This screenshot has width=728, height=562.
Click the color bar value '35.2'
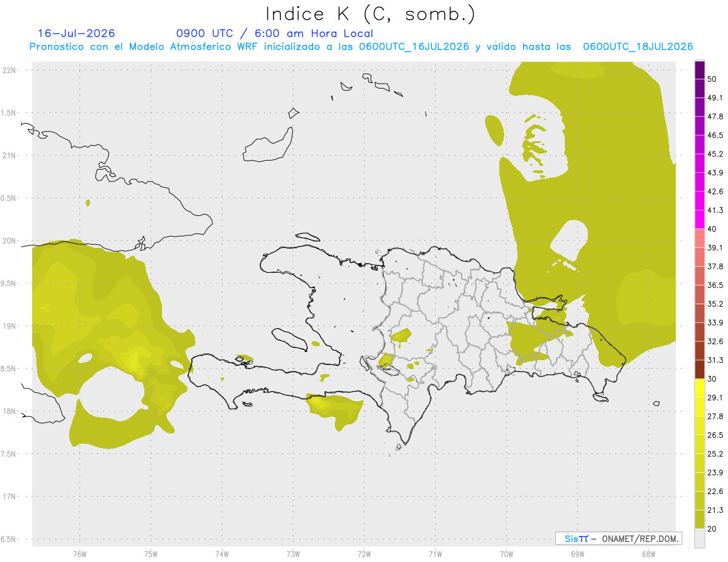716,304
